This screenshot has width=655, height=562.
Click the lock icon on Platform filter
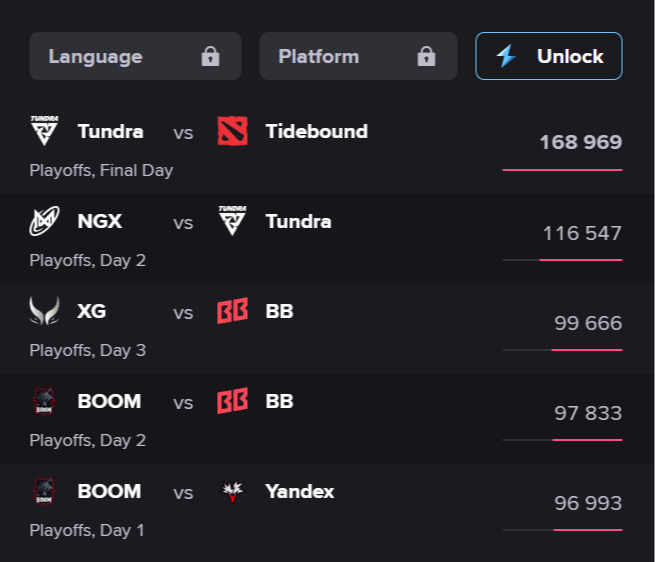(x=426, y=56)
